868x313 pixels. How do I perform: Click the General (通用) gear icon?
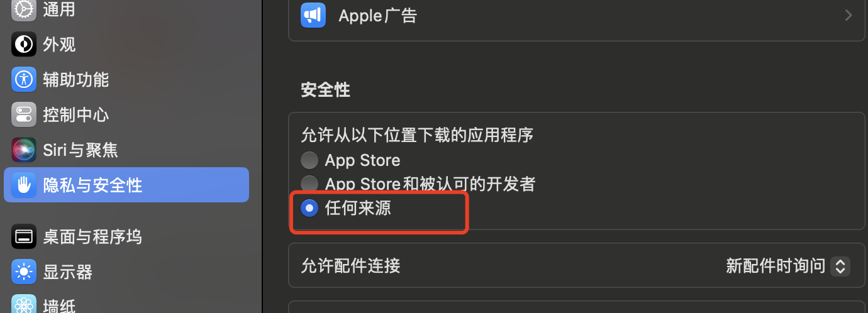(24, 9)
